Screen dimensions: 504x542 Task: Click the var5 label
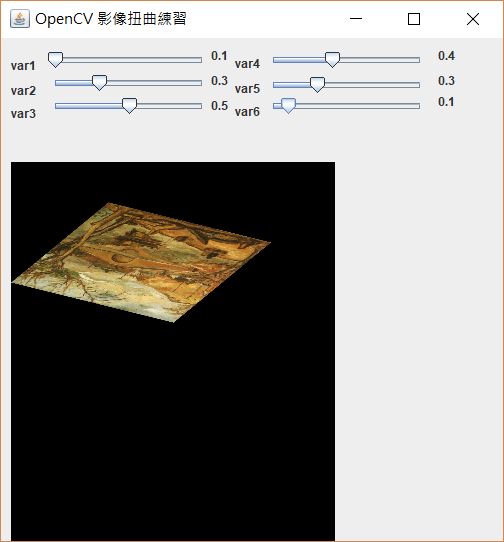click(247, 89)
